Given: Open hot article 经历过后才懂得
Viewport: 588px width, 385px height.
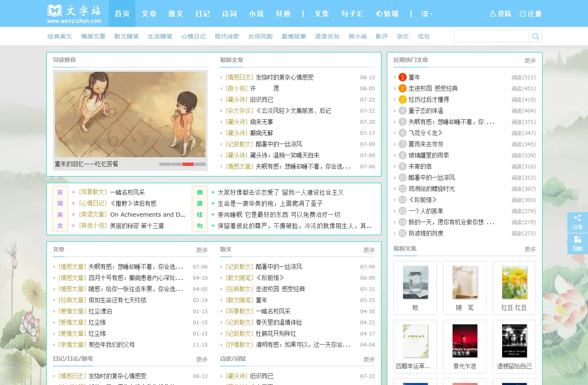Looking at the screenshot, I should pos(429,99).
